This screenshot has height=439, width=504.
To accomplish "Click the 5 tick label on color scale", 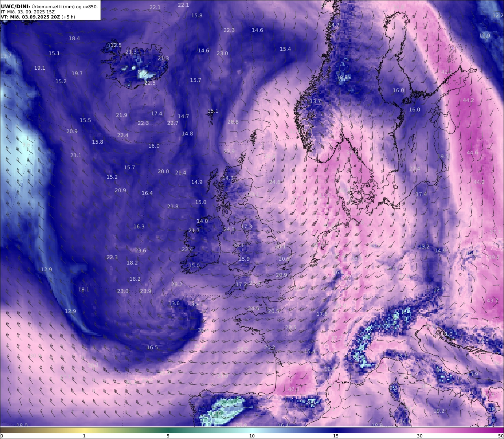I will pos(168,436).
